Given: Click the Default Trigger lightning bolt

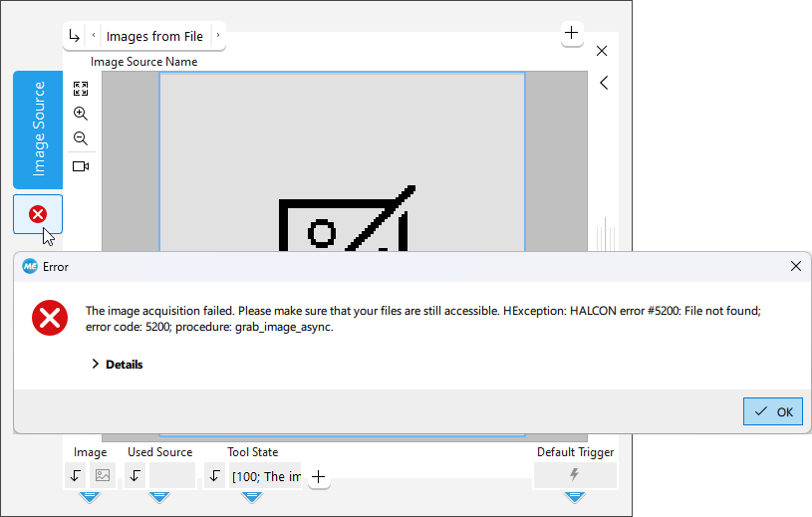Looking at the screenshot, I should [x=574, y=475].
